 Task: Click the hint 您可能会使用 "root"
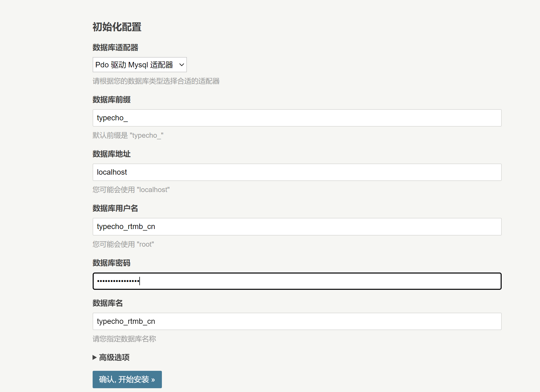(123, 244)
